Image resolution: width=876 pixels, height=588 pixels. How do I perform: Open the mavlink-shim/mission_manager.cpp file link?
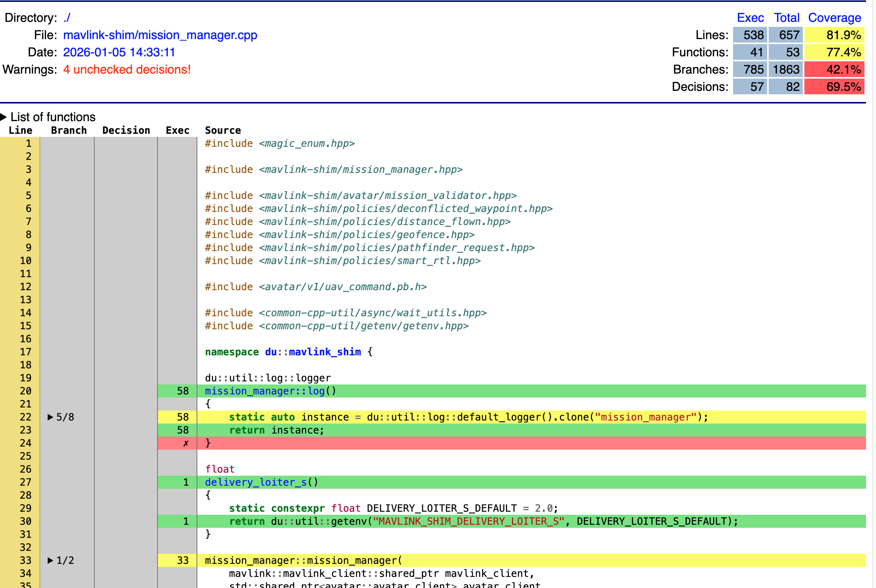(x=160, y=35)
